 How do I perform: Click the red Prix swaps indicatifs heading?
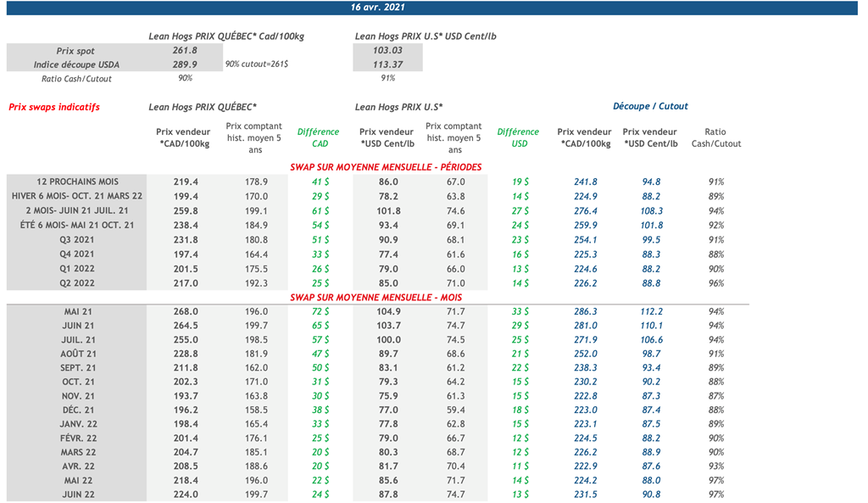pyautogui.click(x=54, y=107)
